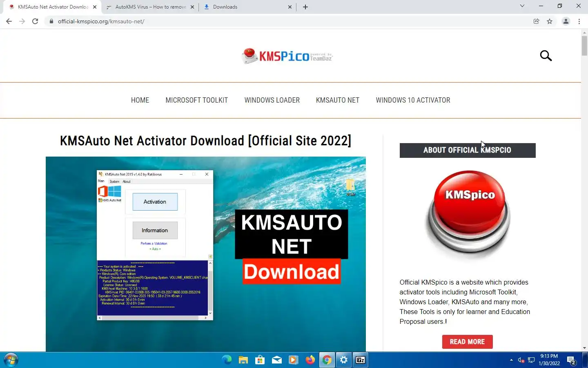Click the network tray icon

coord(531,360)
